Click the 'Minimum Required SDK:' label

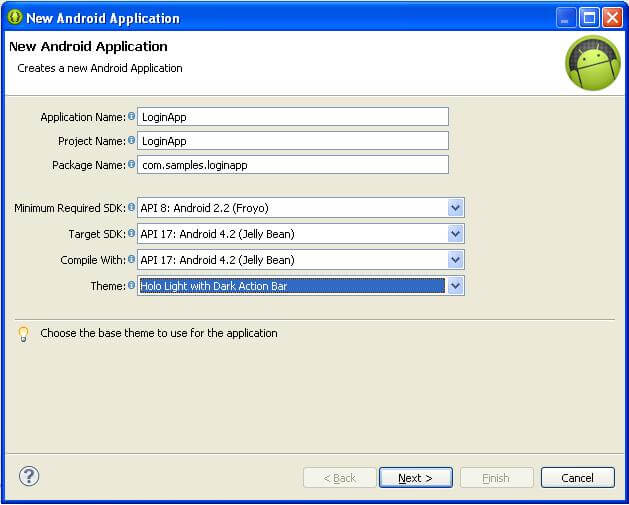click(70, 208)
